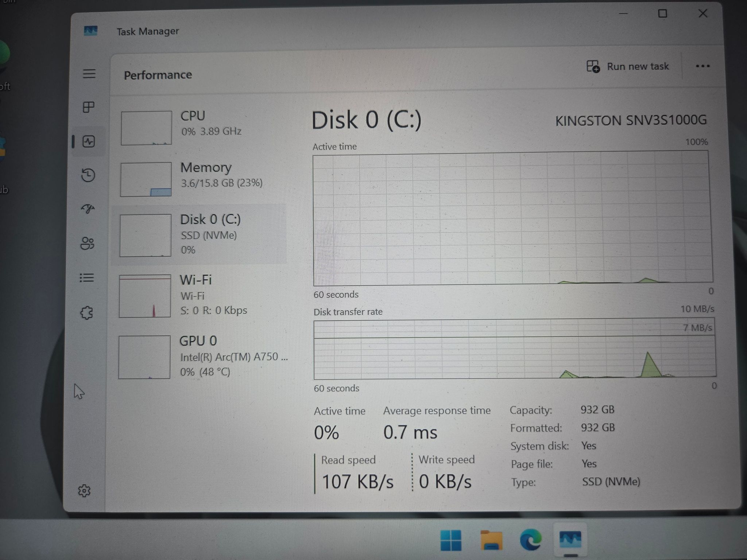747x560 pixels.
Task: Select the CPU performance entry
Action: pos(200,128)
